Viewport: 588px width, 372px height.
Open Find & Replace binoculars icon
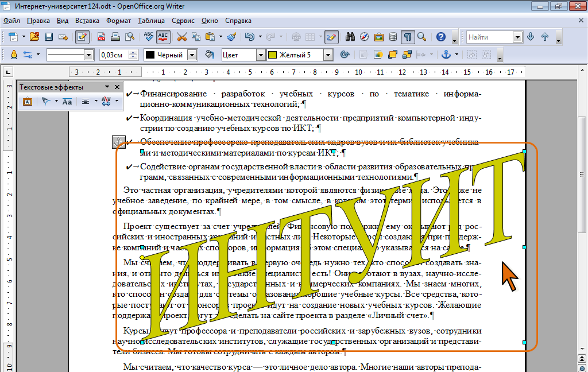point(350,37)
